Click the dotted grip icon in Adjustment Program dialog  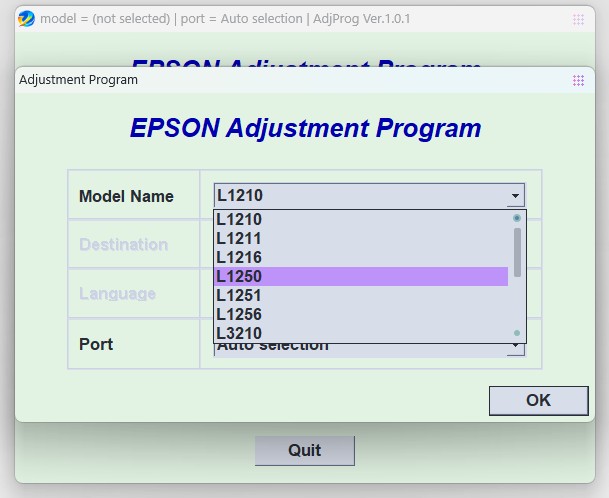point(578,80)
